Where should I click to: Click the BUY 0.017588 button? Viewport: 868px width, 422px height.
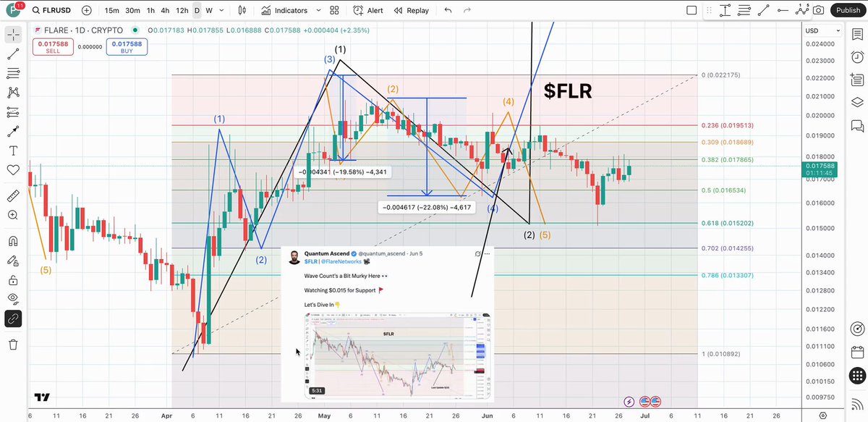(x=125, y=48)
